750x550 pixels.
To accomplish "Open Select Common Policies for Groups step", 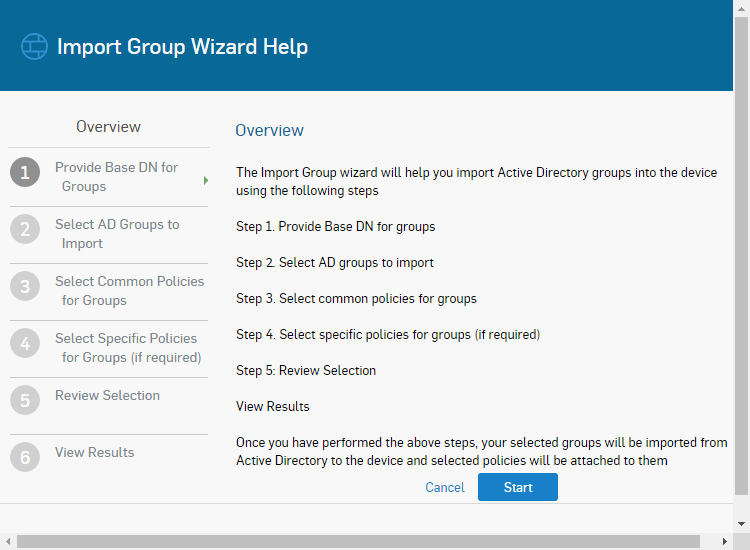I will 130,290.
